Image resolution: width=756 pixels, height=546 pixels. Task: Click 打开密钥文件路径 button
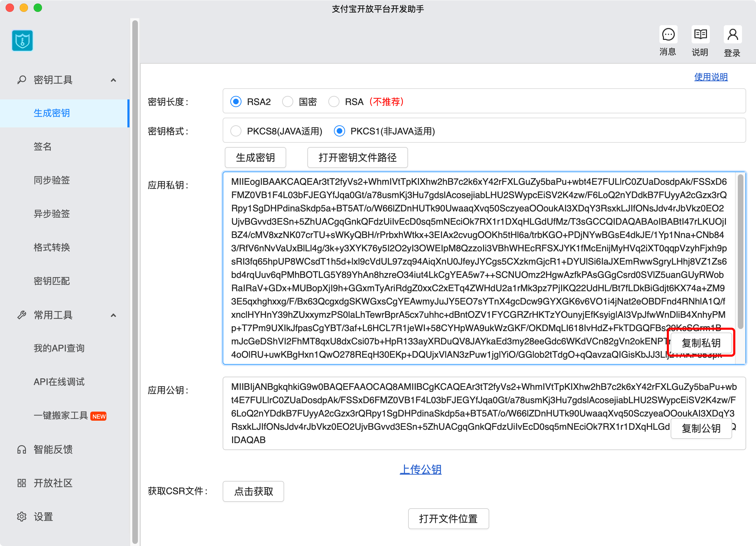358,157
